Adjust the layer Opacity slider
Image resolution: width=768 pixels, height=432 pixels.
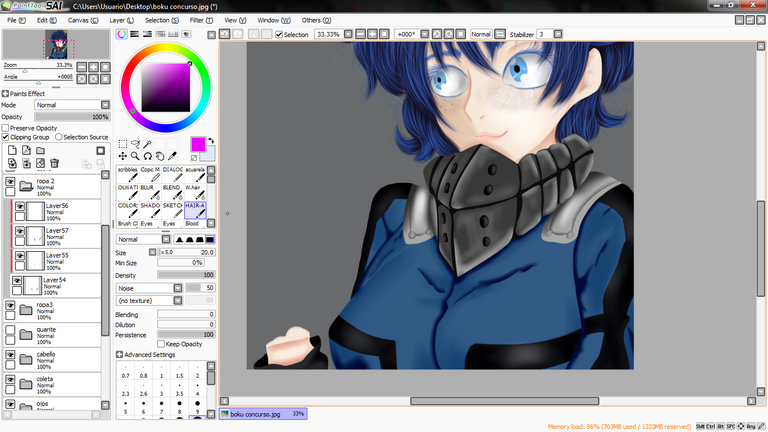(x=72, y=117)
